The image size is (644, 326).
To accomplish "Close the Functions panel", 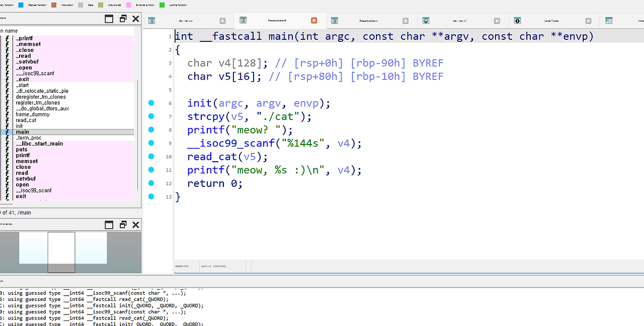I will point(136,19).
